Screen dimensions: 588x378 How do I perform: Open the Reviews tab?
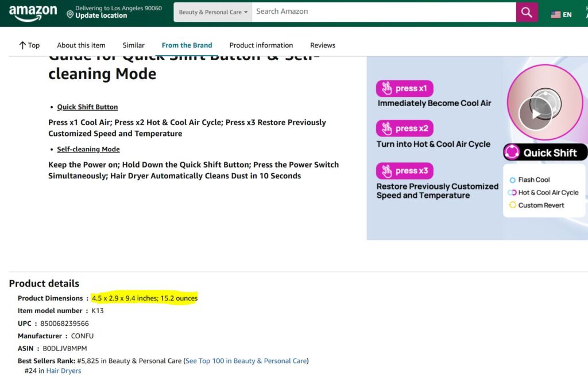pyautogui.click(x=322, y=45)
